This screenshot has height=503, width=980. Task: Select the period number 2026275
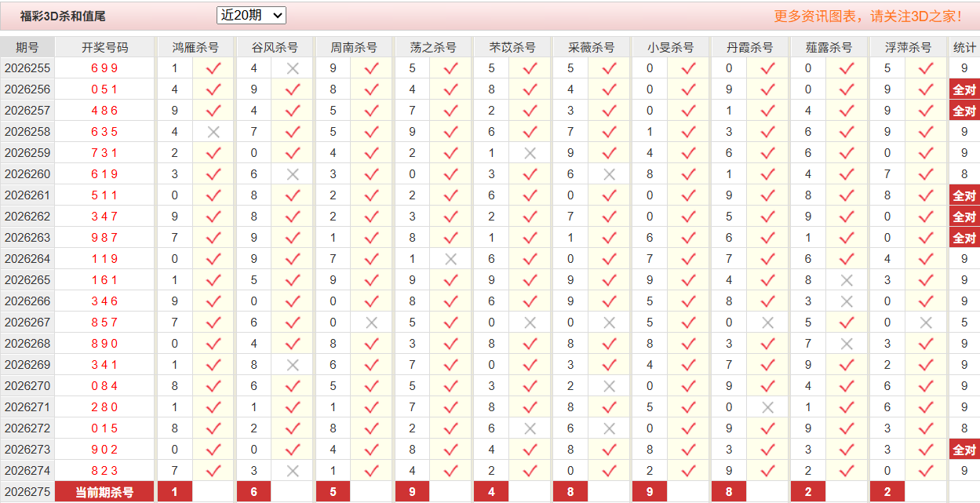[27, 492]
